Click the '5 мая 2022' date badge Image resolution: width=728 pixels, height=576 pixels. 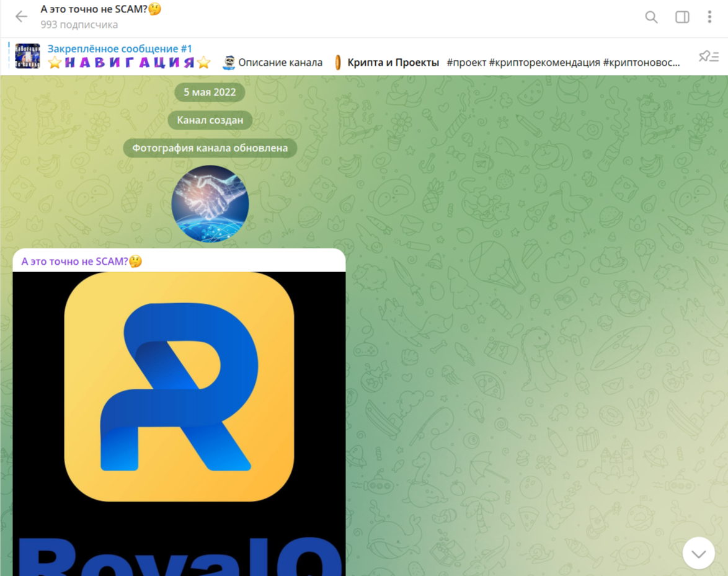pyautogui.click(x=210, y=92)
